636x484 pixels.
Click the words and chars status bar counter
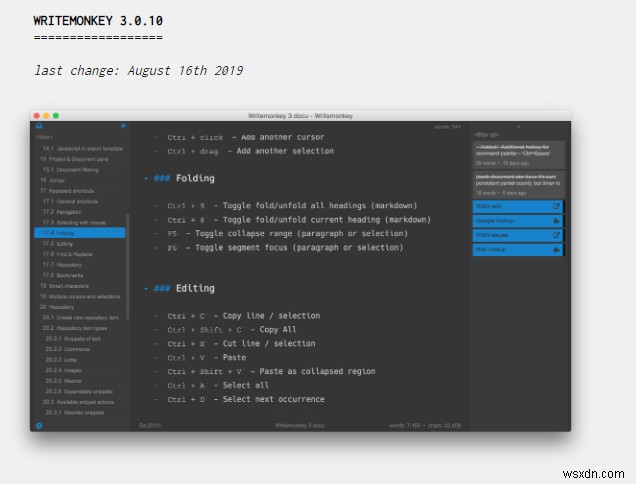tap(425, 426)
